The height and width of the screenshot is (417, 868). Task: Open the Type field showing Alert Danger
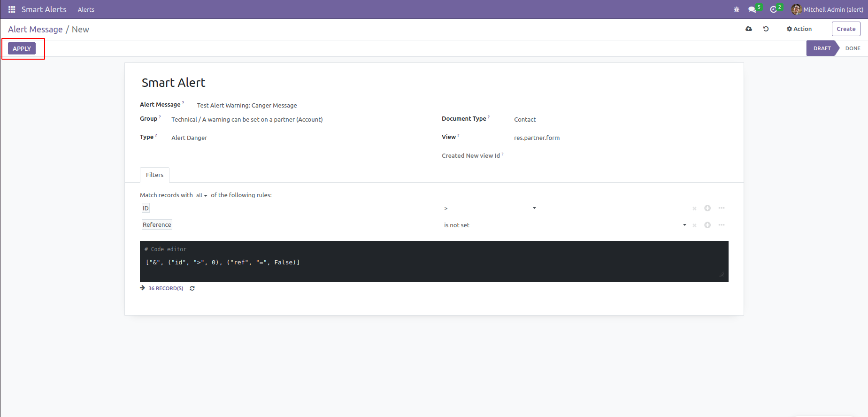click(189, 138)
